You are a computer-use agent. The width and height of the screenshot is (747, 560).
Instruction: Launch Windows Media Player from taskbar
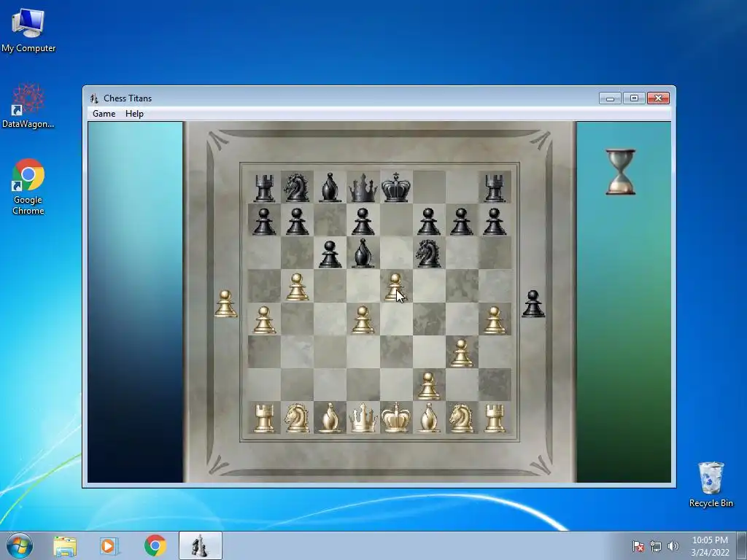[109, 545]
